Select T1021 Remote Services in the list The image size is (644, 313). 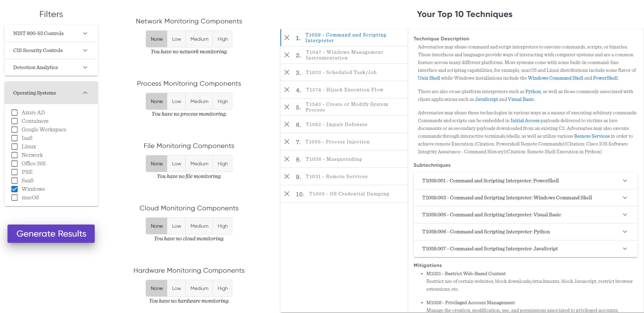[x=336, y=176]
